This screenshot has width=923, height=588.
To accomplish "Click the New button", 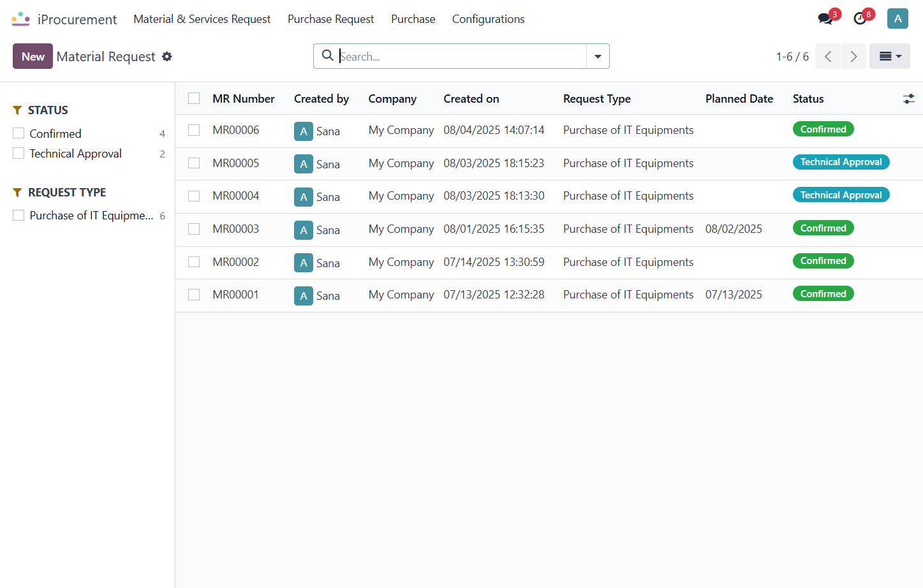I will tap(33, 56).
